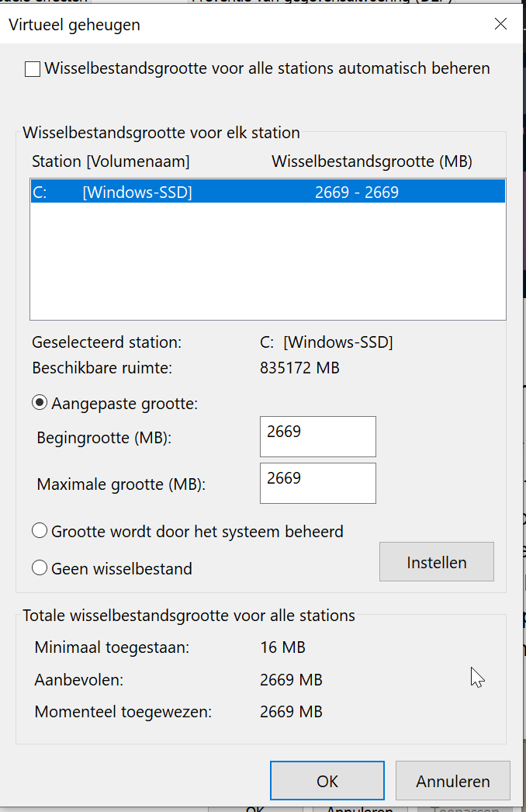The width and height of the screenshot is (526, 812).
Task: Click the 'Totale wisselbestandsgrootte voor alle stations' heading
Action: (189, 616)
